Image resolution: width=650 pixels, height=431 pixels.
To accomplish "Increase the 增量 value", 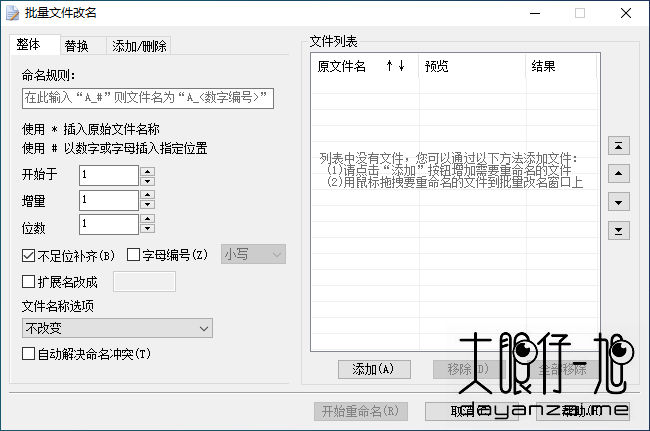I will click(148, 195).
